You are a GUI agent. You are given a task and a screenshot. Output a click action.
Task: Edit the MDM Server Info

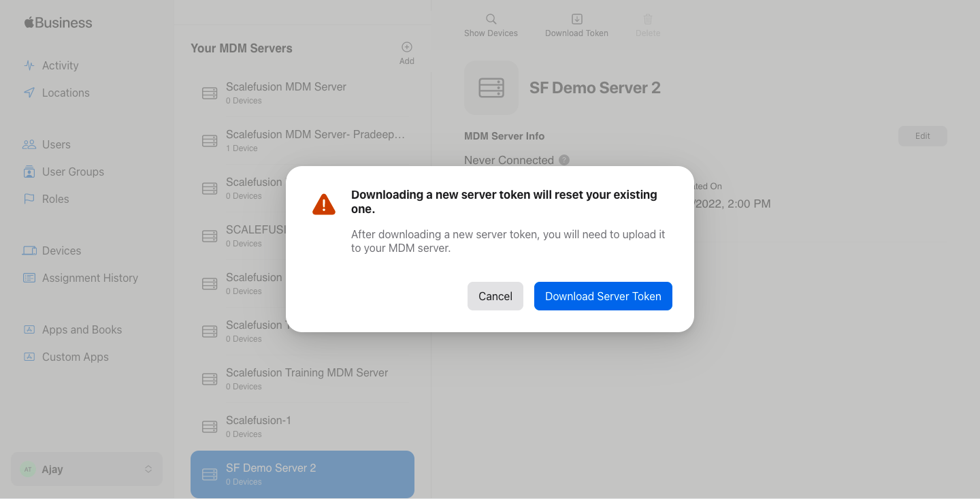pyautogui.click(x=922, y=136)
